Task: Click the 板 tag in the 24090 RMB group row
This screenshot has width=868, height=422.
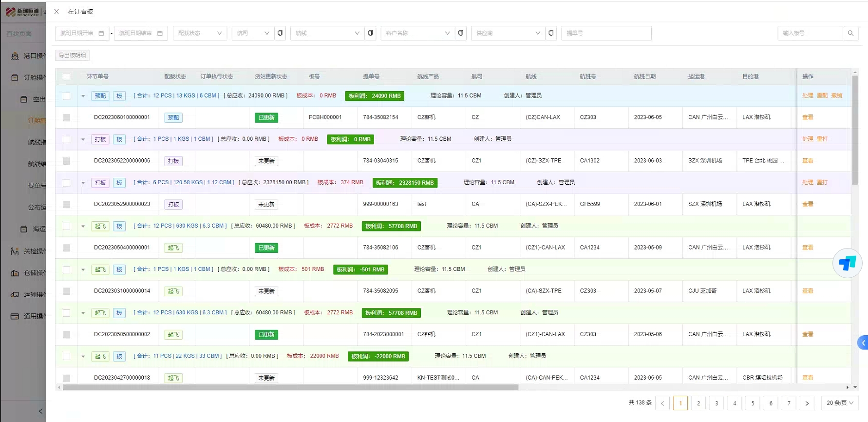Action: (x=119, y=96)
